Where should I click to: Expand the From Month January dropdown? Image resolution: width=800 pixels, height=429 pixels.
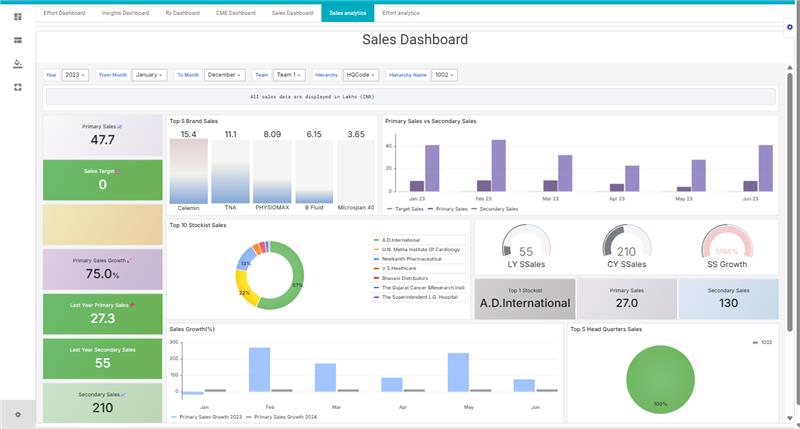pyautogui.click(x=148, y=75)
